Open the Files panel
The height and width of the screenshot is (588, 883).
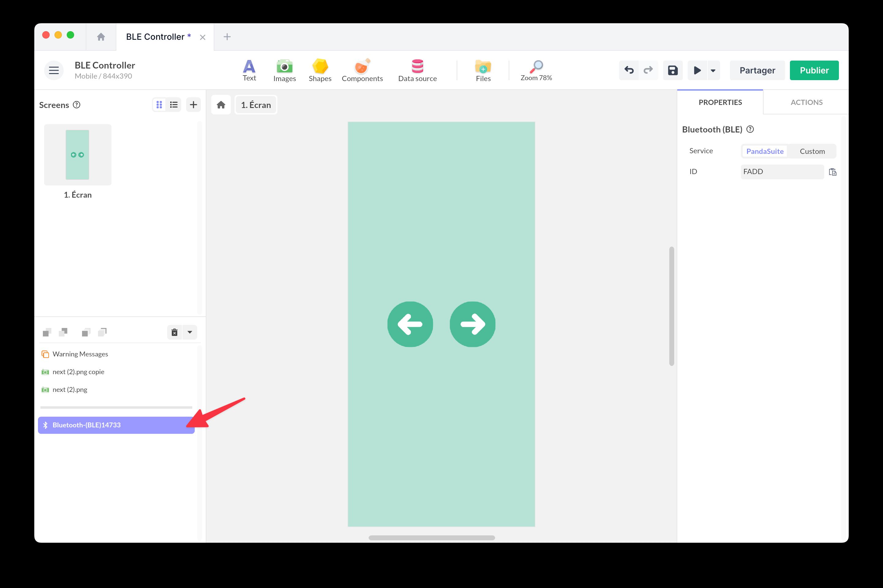pos(483,70)
